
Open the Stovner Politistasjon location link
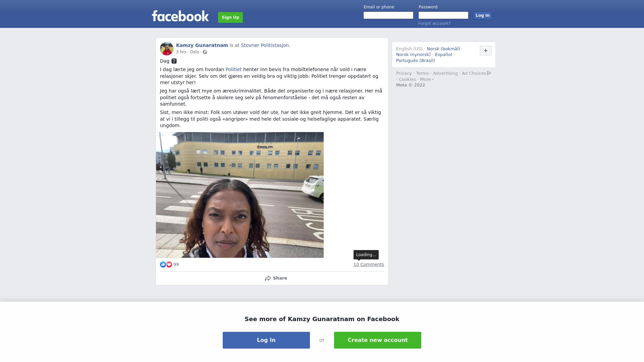click(x=265, y=45)
